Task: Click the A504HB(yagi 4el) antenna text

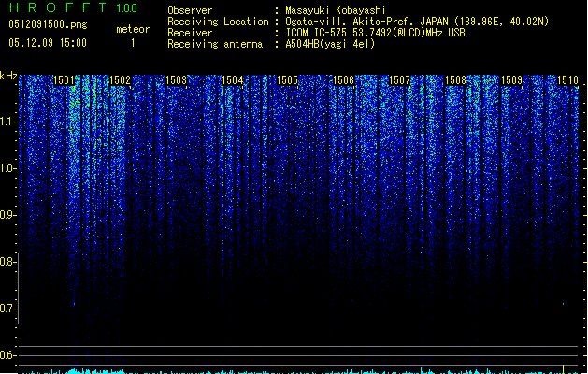Action: coord(330,44)
